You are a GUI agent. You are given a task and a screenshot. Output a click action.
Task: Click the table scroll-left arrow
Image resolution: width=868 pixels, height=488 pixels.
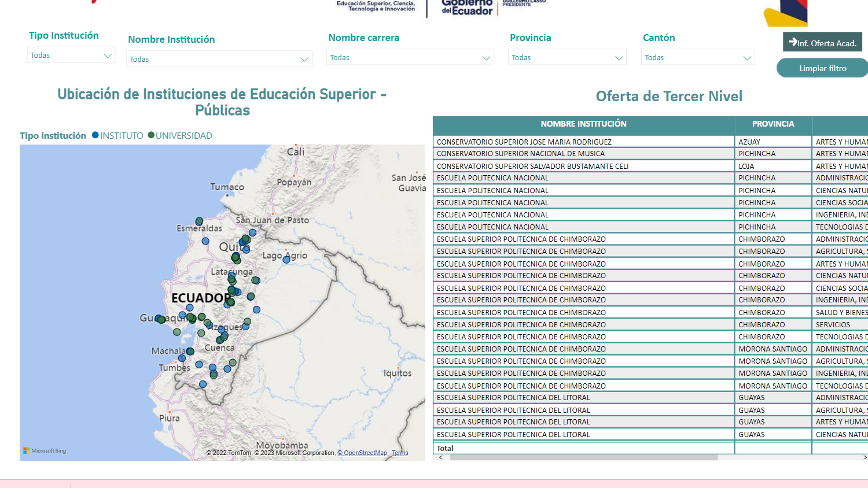[x=441, y=457]
